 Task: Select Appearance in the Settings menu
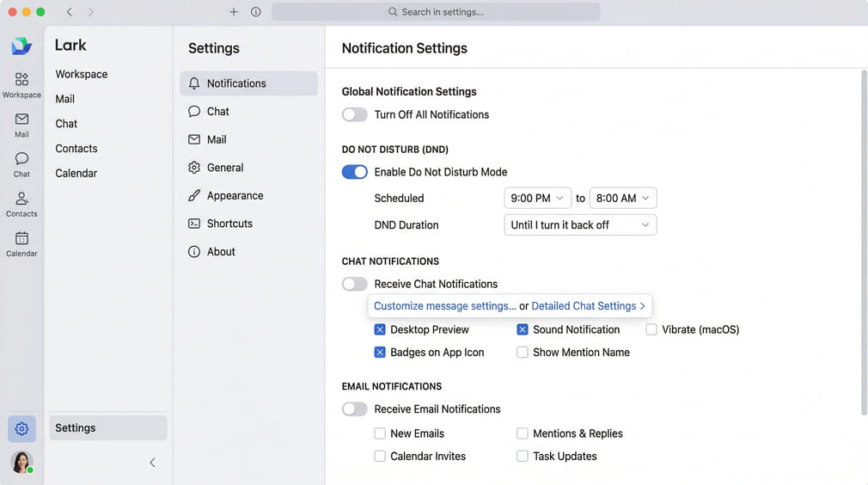coord(235,195)
